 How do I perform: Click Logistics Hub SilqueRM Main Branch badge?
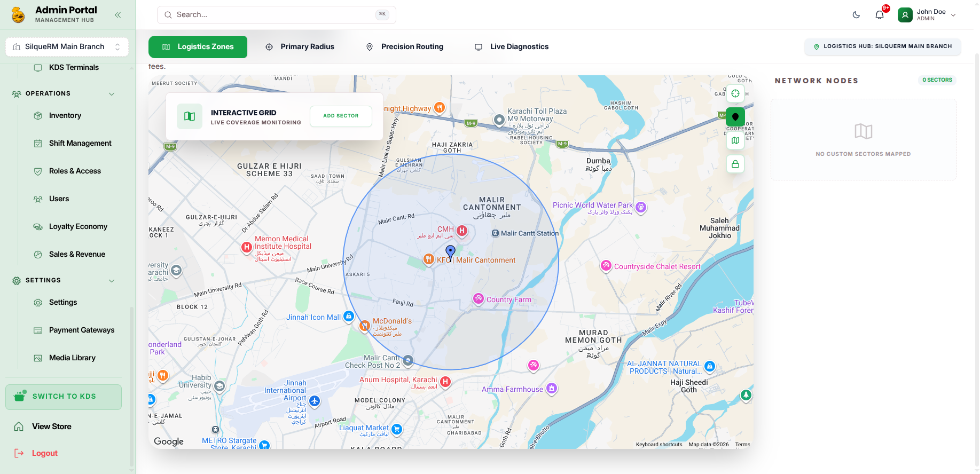[x=882, y=46]
